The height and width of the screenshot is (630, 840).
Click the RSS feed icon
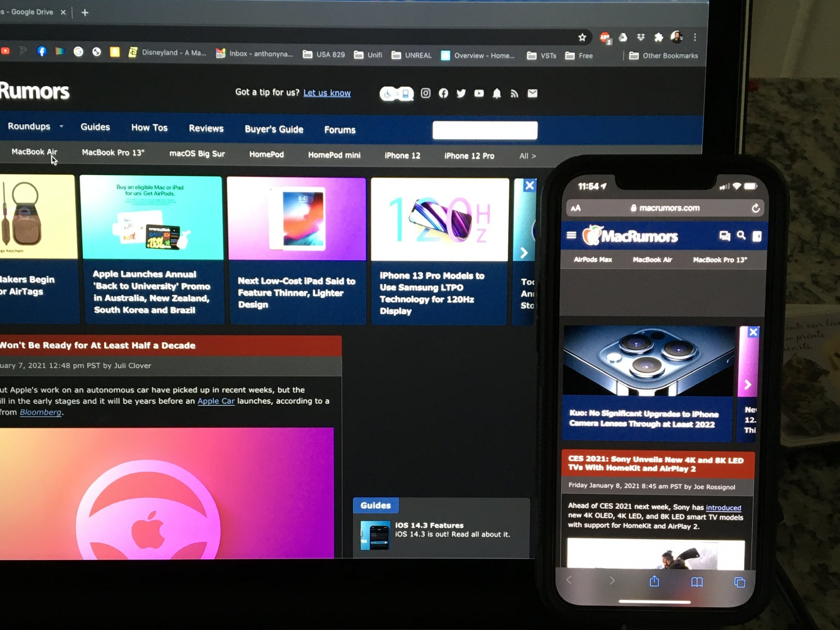(514, 94)
